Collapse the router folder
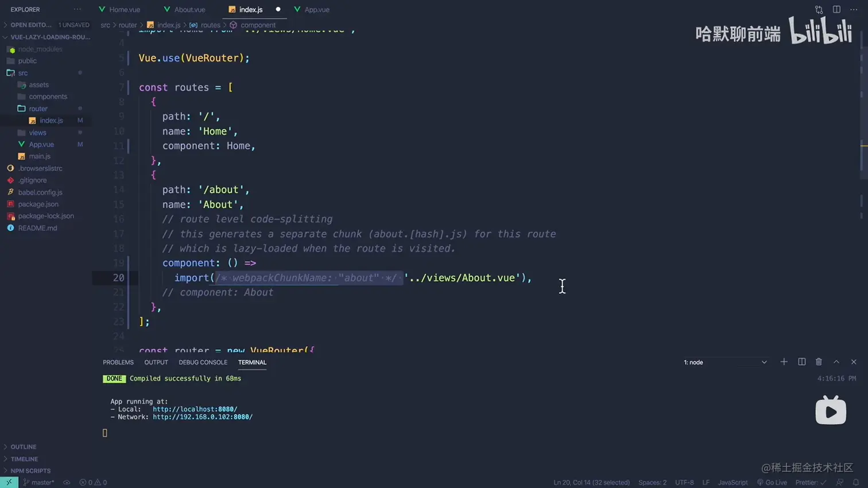 tap(46, 109)
